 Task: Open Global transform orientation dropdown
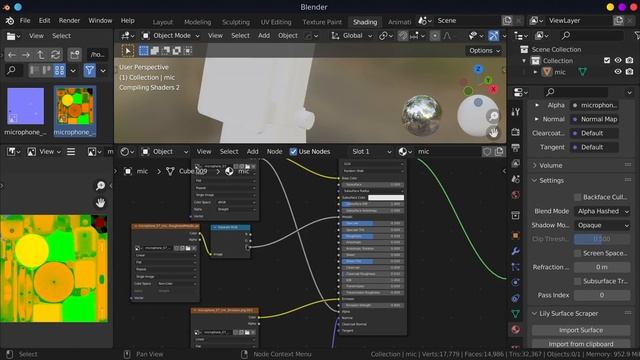(x=351, y=36)
